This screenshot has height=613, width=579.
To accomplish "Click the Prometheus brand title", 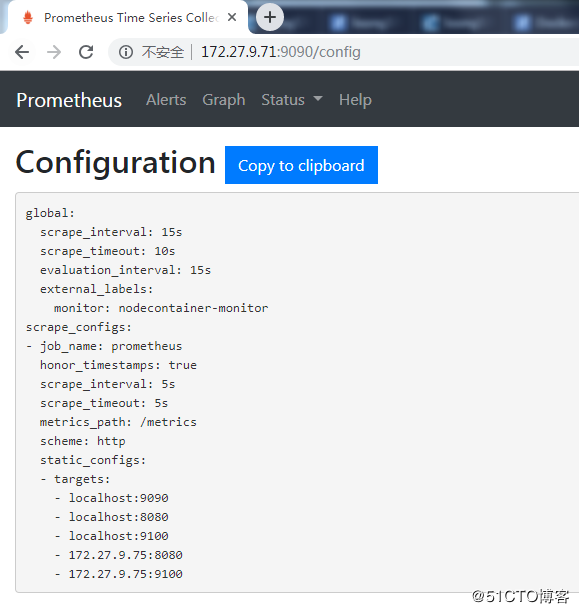I will point(69,100).
